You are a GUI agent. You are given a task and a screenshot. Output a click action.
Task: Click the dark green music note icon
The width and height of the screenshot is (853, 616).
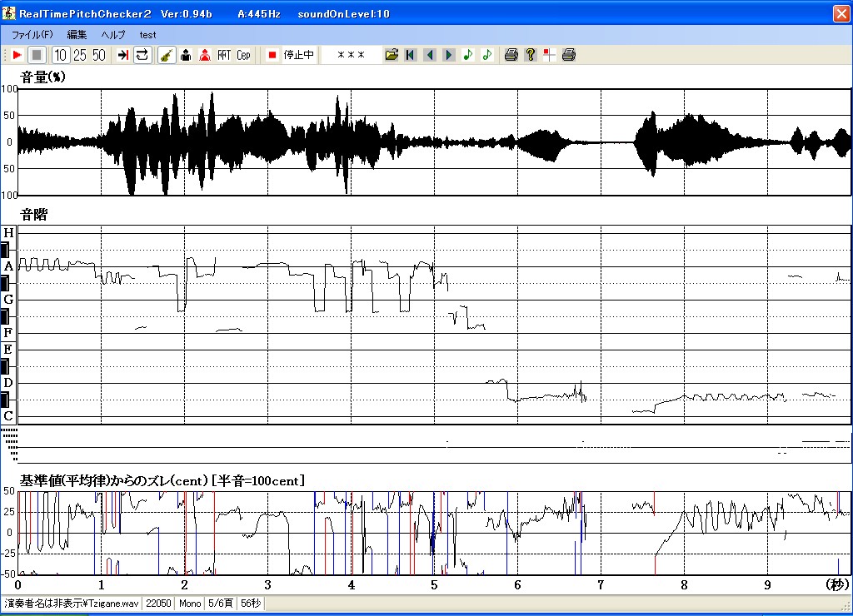pos(468,55)
